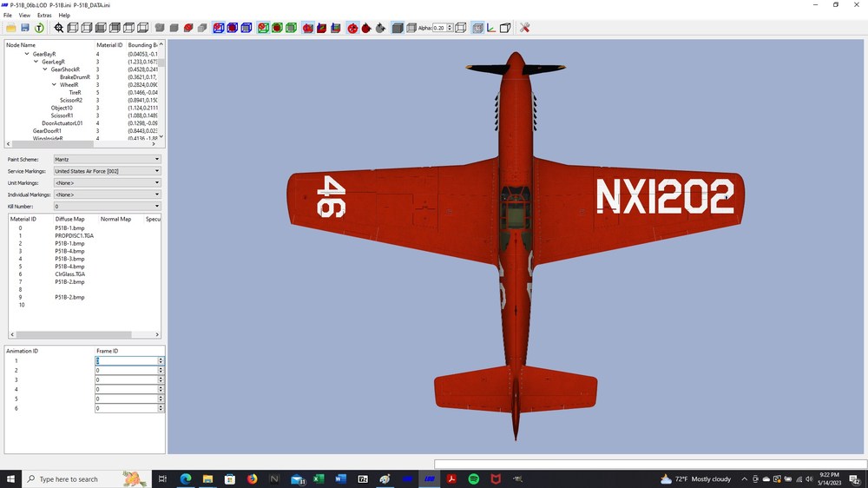The height and width of the screenshot is (488, 868).
Task: Open the Individual Markings dropdown
Action: (107, 195)
